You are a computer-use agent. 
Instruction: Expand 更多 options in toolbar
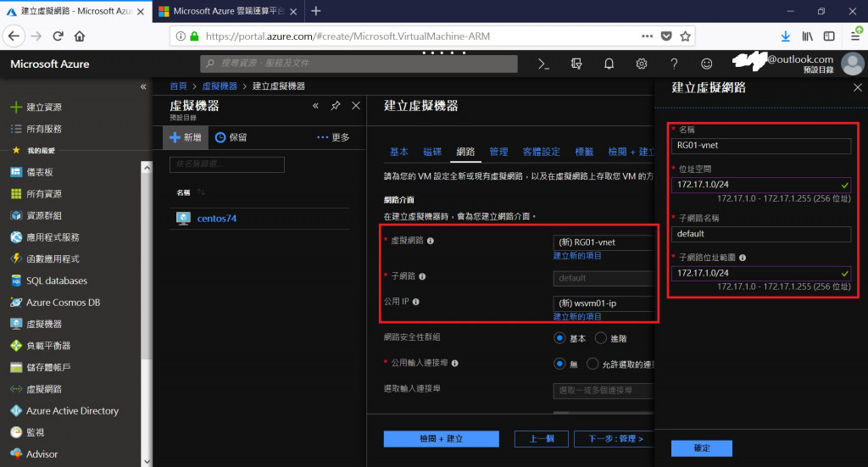pyautogui.click(x=332, y=137)
